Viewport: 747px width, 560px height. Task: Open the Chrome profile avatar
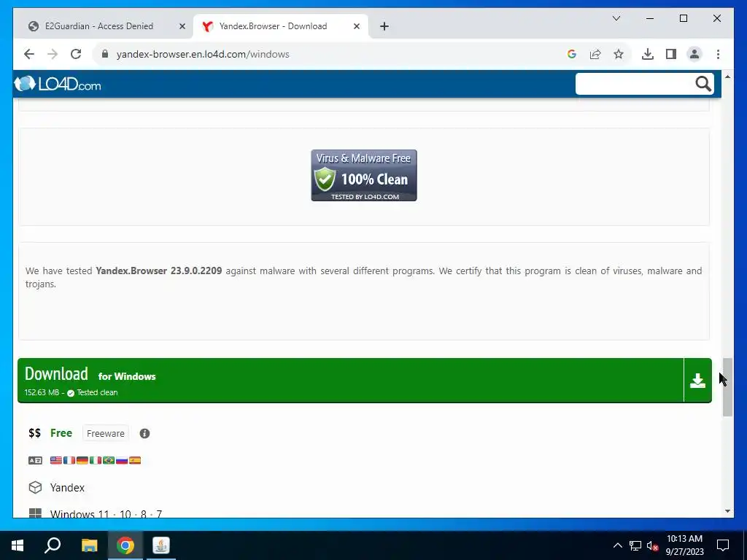point(694,54)
